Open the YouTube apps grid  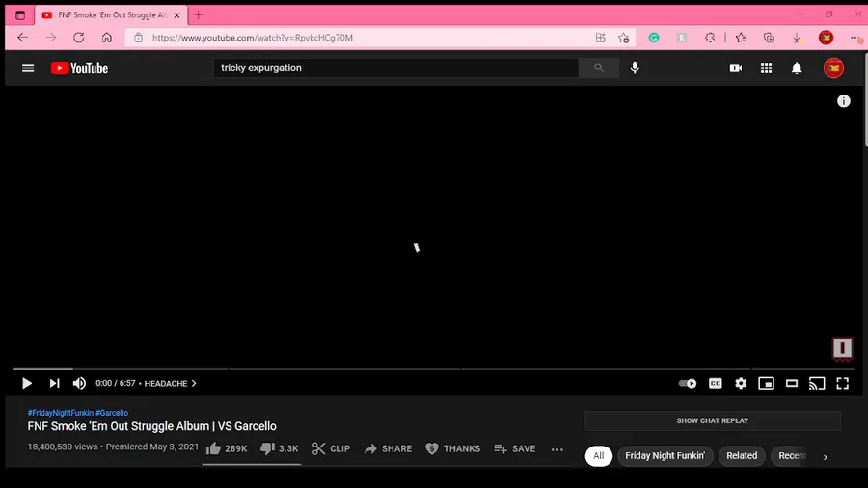[x=766, y=68]
